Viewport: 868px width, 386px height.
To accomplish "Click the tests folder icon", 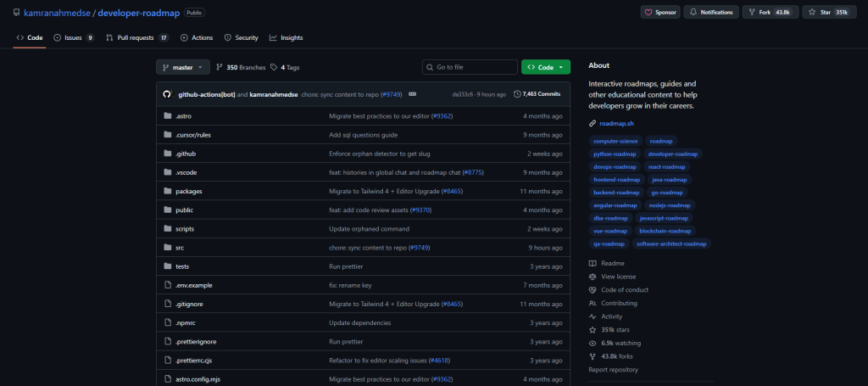I will (x=168, y=266).
